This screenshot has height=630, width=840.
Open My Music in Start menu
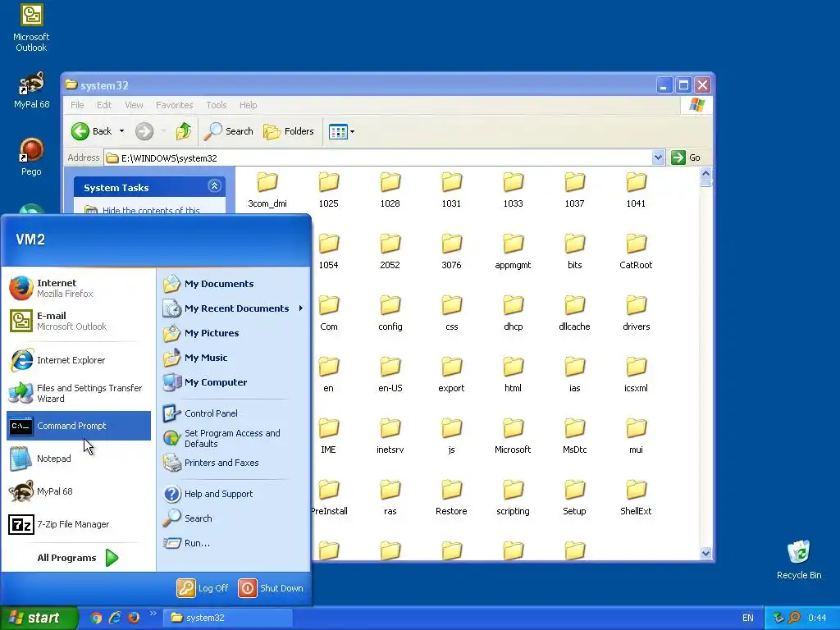point(234,358)
